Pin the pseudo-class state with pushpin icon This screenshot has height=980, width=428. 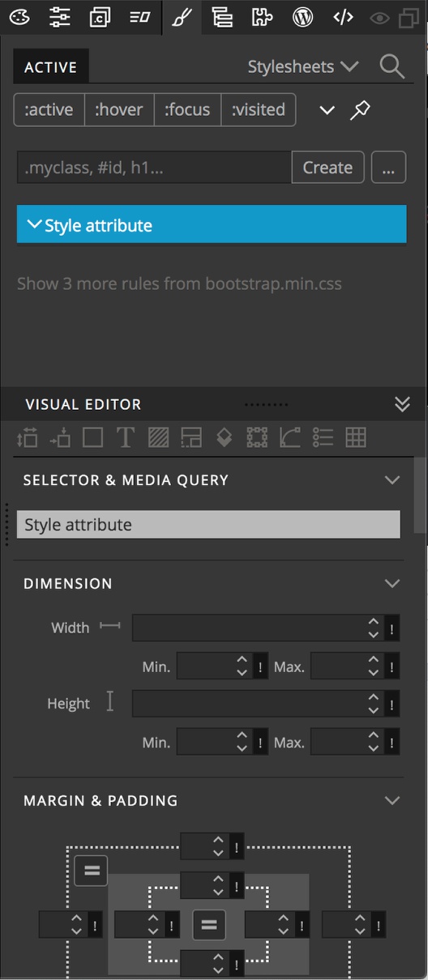(360, 110)
